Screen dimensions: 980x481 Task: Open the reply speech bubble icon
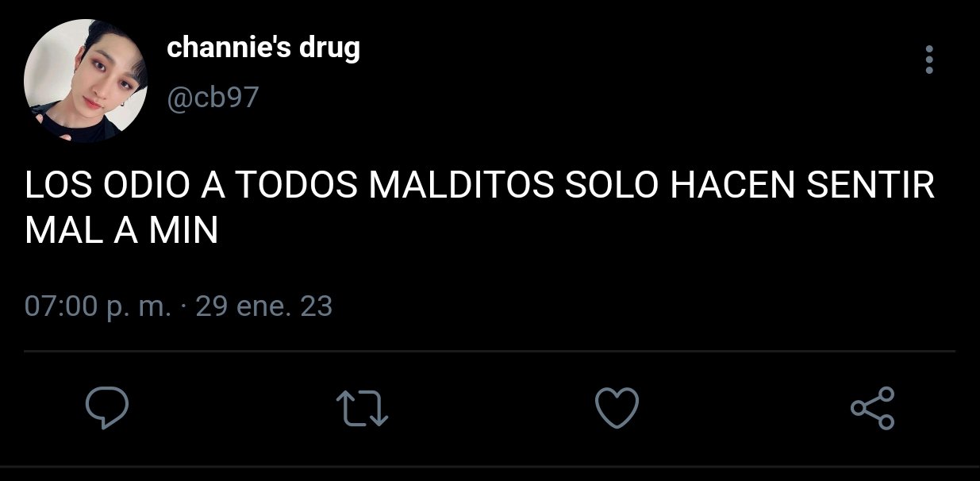(107, 408)
